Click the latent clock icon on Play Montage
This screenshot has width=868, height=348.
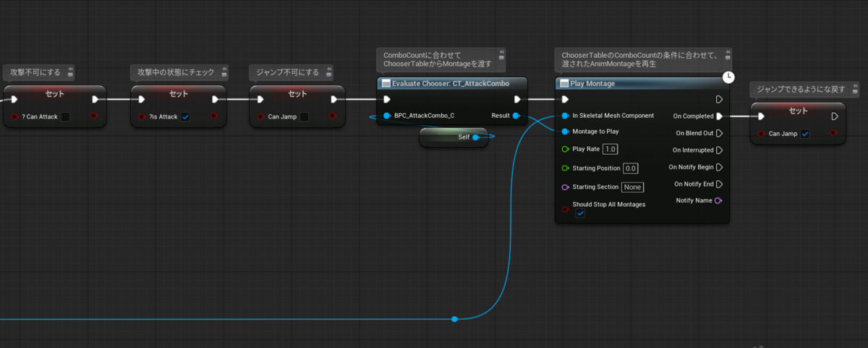click(x=729, y=77)
